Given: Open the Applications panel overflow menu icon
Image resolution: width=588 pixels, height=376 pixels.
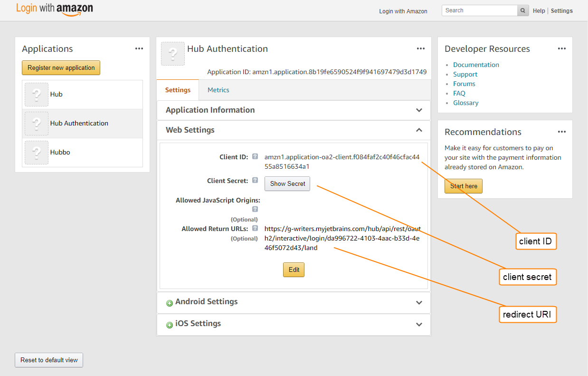Looking at the screenshot, I should pyautogui.click(x=139, y=48).
